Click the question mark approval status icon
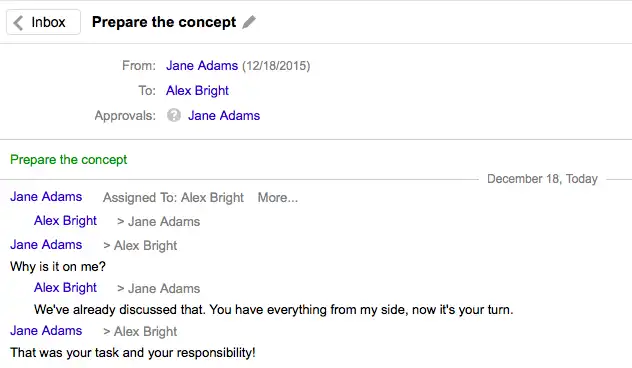 point(174,115)
